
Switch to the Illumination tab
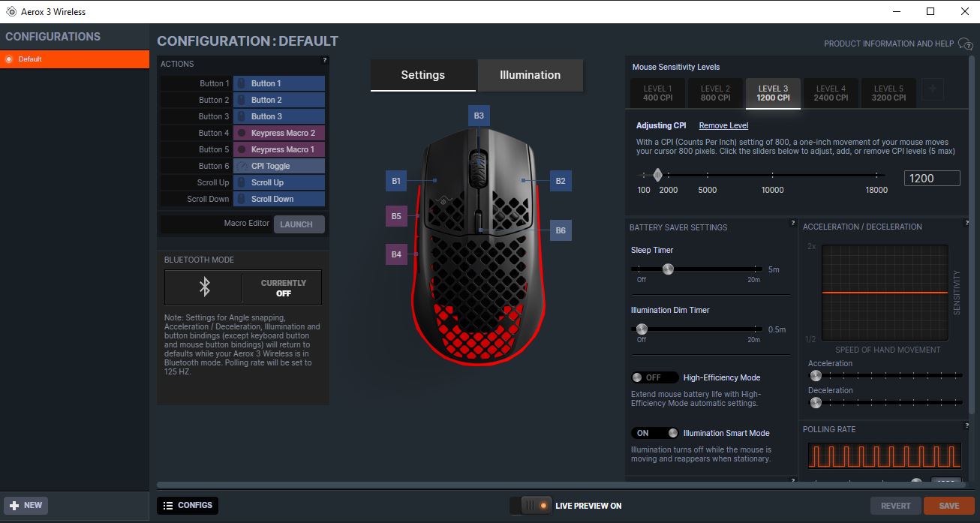point(530,75)
